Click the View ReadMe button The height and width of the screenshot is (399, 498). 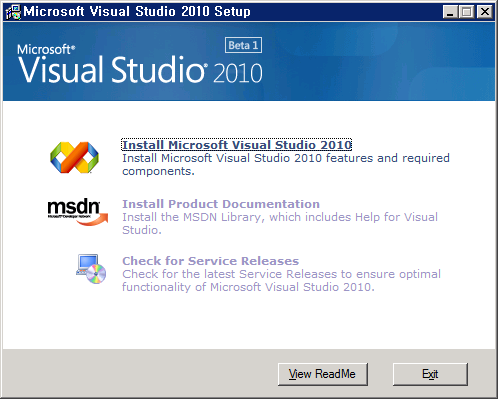click(323, 374)
